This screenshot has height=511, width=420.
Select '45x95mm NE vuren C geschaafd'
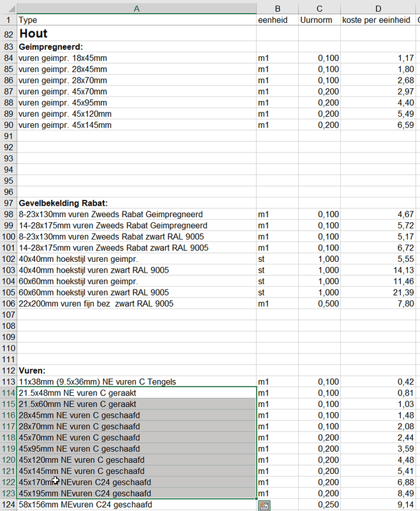click(x=137, y=449)
